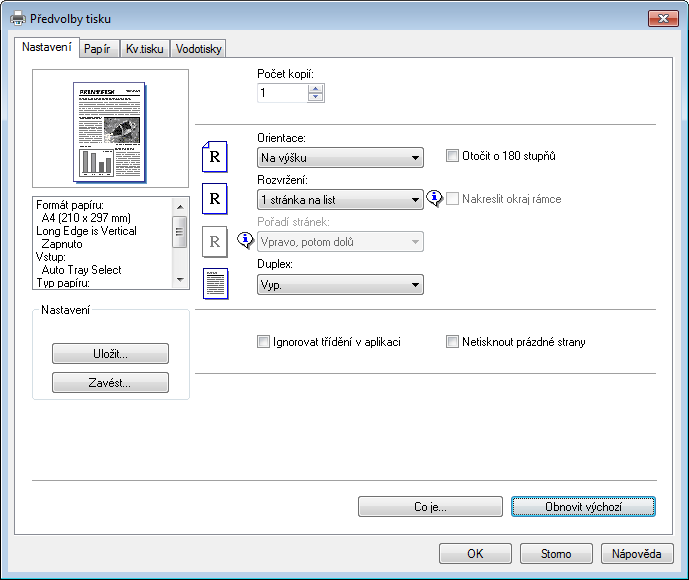Toggle Nakreslit okraj rámce checkbox
The width and height of the screenshot is (689, 580).
pos(452,199)
